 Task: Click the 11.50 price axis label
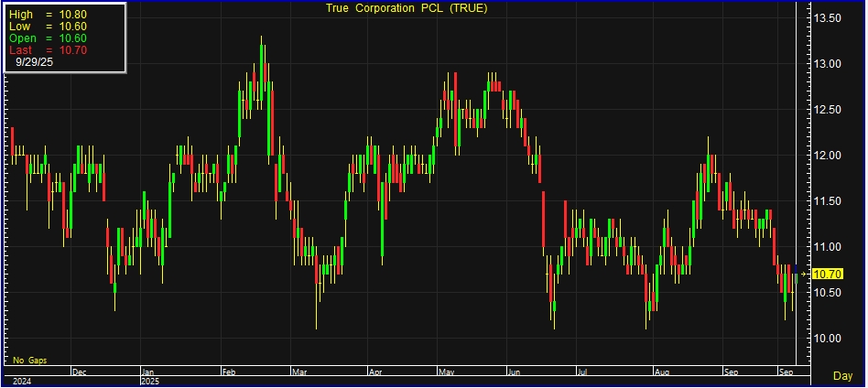[x=827, y=201]
